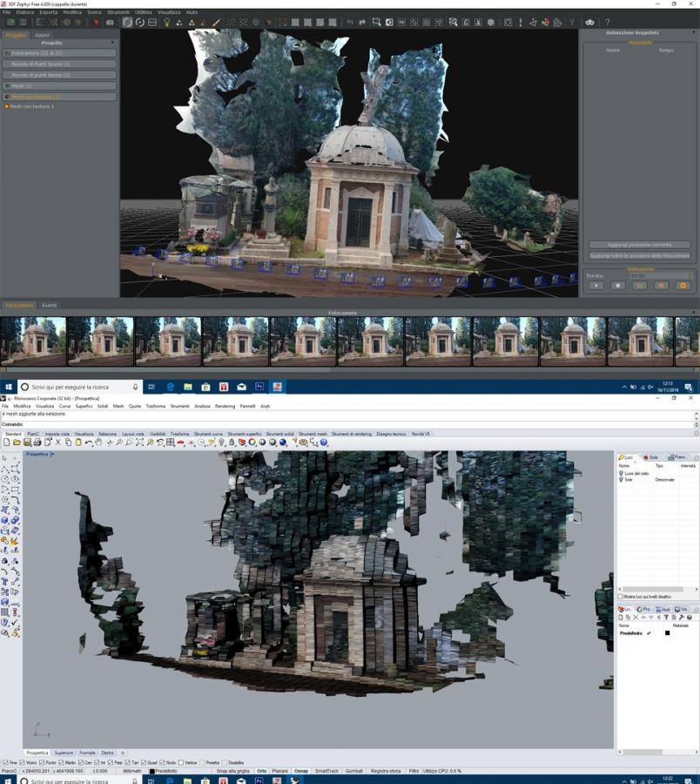
Task: Click the VR goggles icon in Zephyr toolbar
Action: (x=589, y=22)
